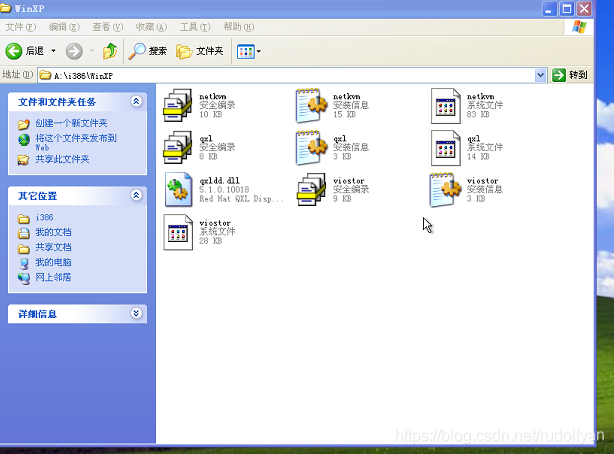Viewport: 614px width, 454px height.
Task: Open My Documents (我的文档) link
Action: coord(53,232)
